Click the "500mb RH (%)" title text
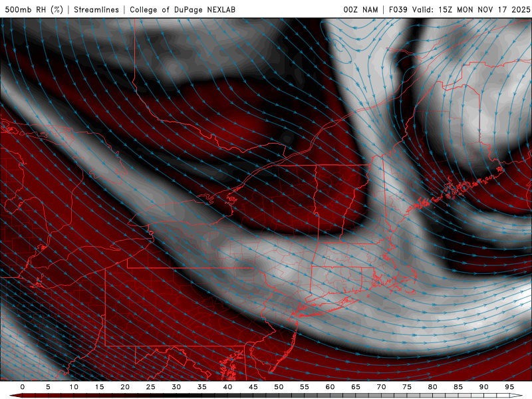 pos(34,9)
